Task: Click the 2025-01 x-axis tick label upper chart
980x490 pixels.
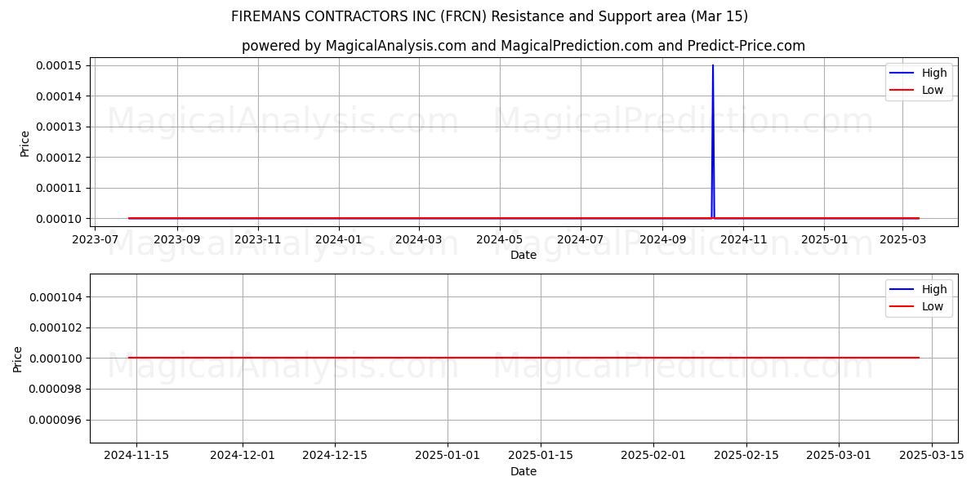Action: click(x=824, y=239)
